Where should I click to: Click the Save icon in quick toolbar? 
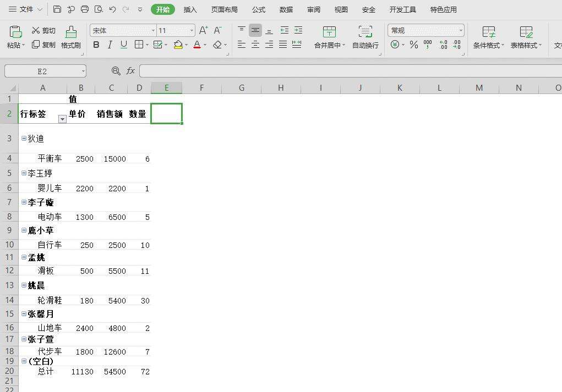pyautogui.click(x=57, y=9)
